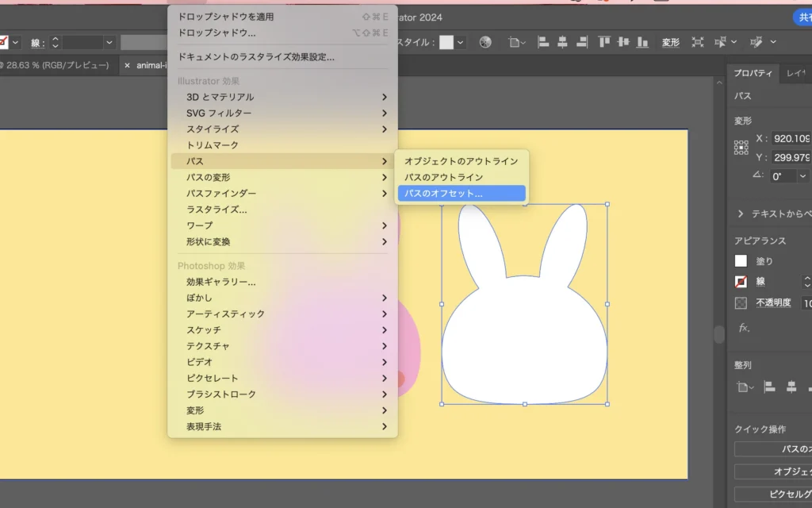Click horizontal align left icon in control bar
The image size is (812, 508).
click(x=544, y=42)
